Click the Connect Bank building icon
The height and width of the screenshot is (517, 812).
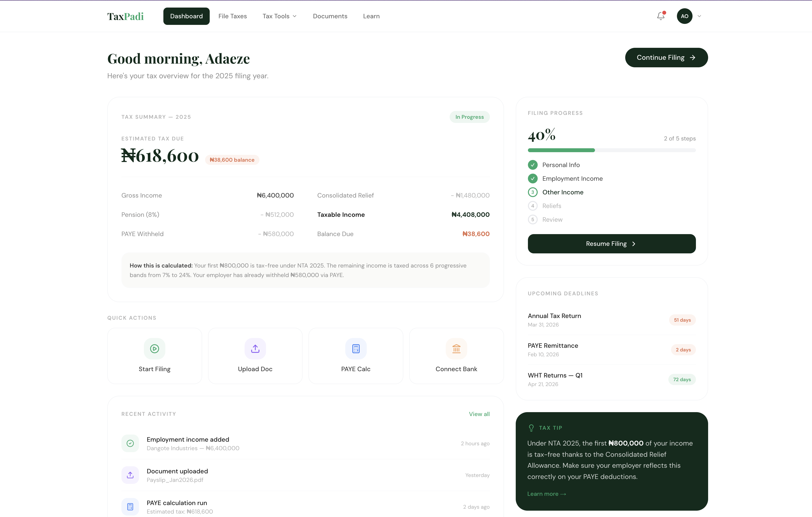point(456,348)
